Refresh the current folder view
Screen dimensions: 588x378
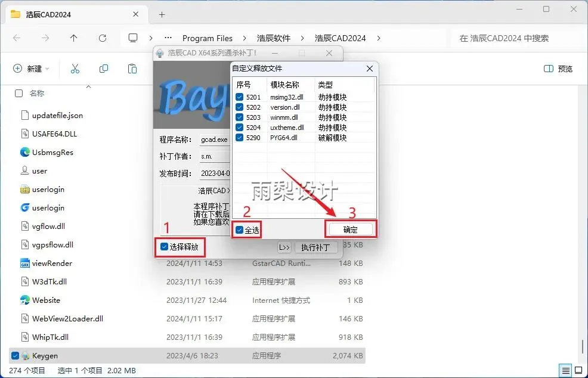click(103, 38)
